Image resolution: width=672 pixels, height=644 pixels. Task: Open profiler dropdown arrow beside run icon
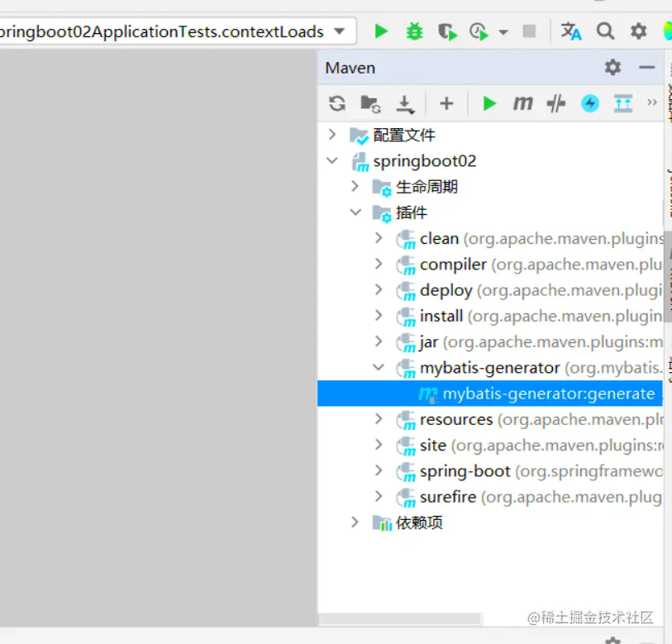click(503, 32)
